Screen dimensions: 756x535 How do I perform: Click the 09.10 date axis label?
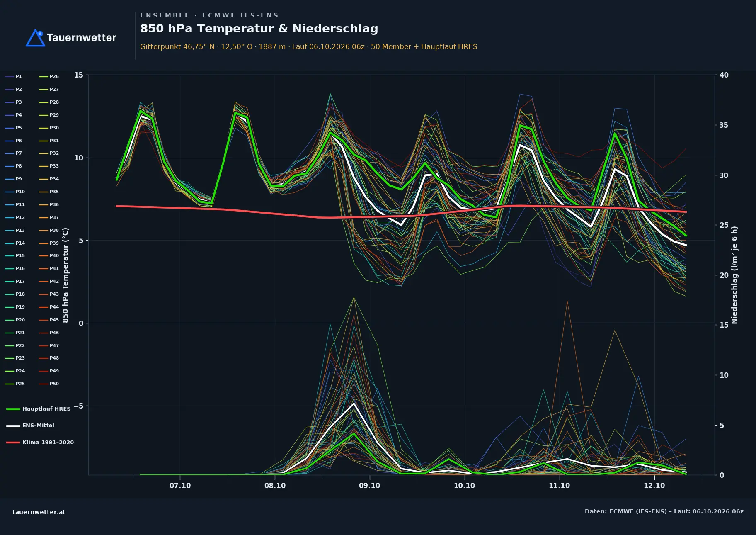point(369,486)
